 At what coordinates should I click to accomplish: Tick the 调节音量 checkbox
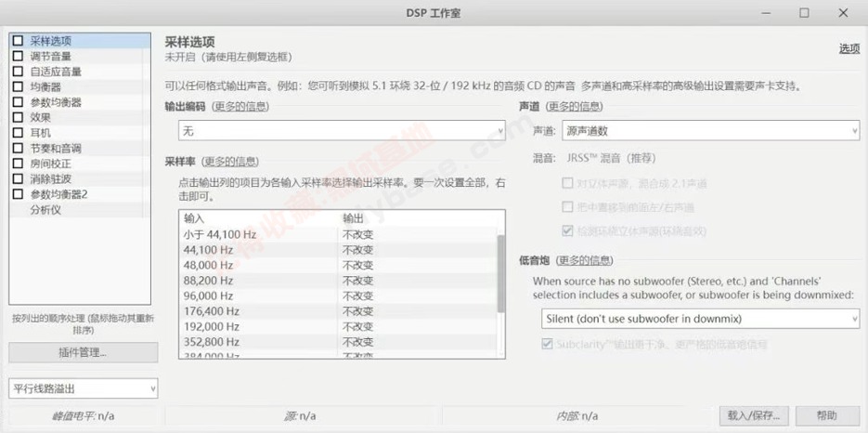tap(19, 56)
